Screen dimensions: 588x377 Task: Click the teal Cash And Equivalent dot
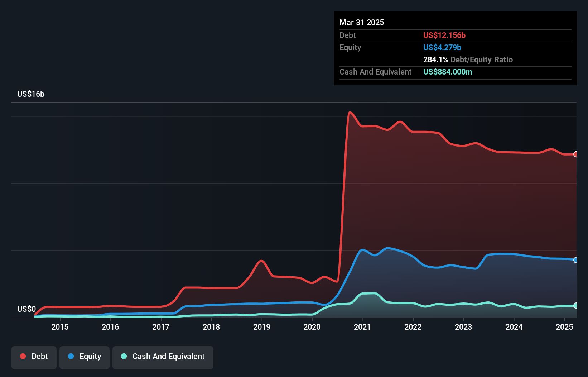tap(123, 356)
